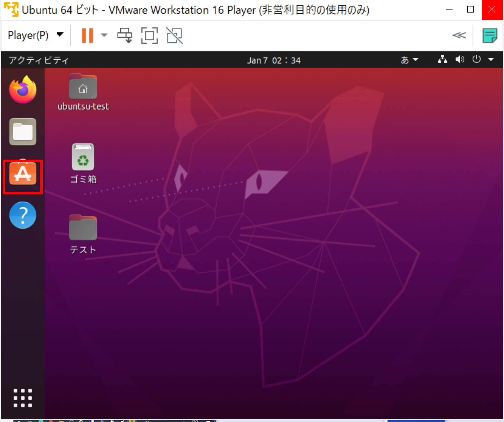Open Ubuntu Software from the dock
The height and width of the screenshot is (422, 504).
(x=23, y=174)
